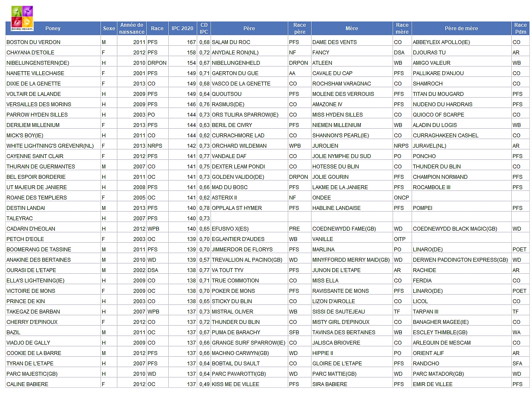This screenshot has height=393, width=532.
Task: Select pony COOKIE DE LA BARRE
Action: coord(34,353)
